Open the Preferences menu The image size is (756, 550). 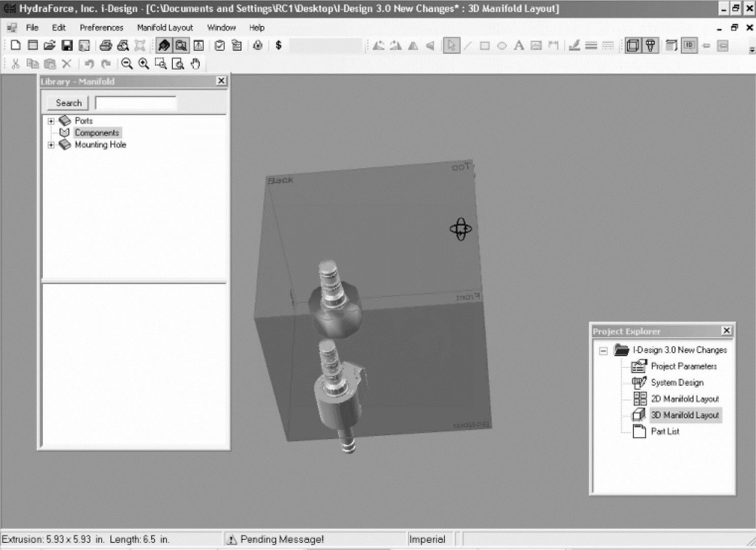pyautogui.click(x=101, y=27)
